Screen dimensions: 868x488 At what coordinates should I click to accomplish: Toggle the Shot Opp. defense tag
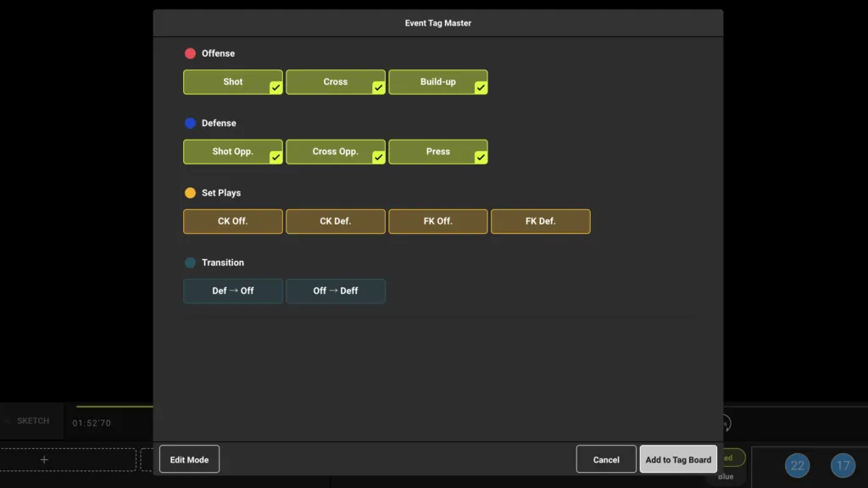(232, 152)
